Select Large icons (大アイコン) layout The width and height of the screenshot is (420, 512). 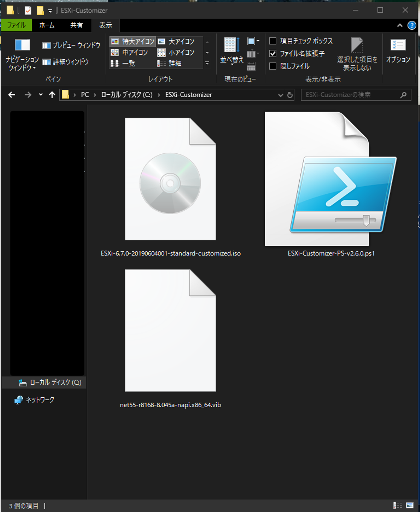tap(176, 41)
